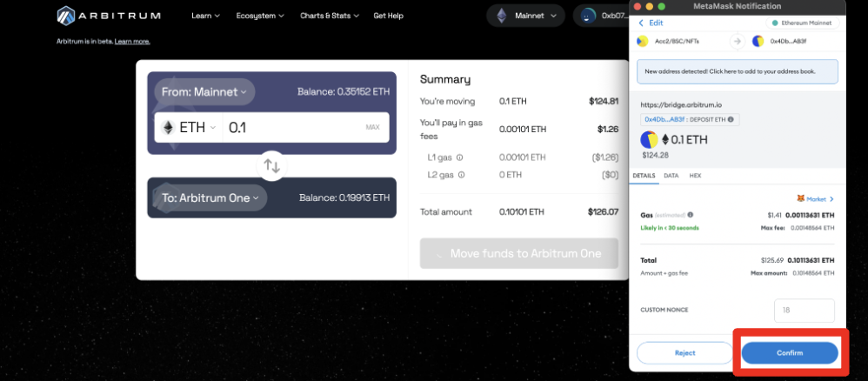
Task: Click the '$126.07' total in Summary
Action: (x=603, y=211)
